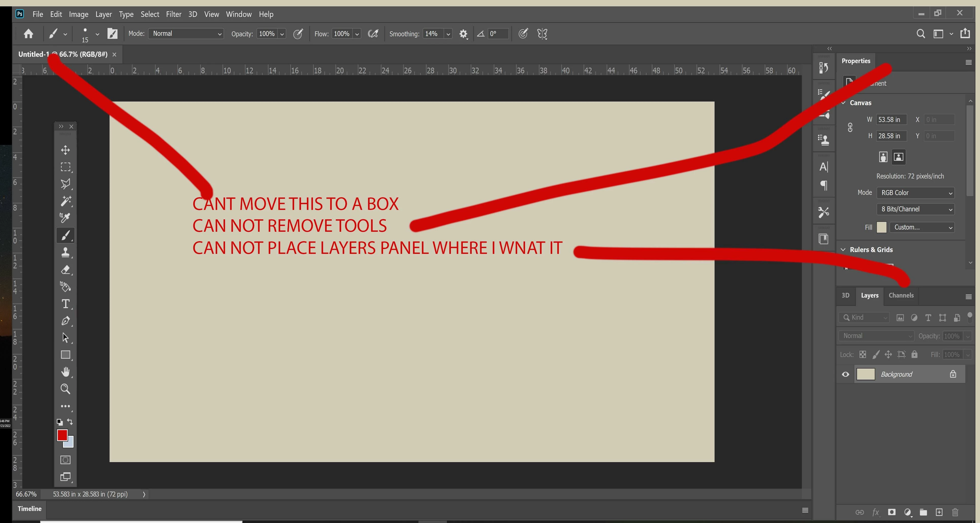This screenshot has height=523, width=980.
Task: Click the create new layer icon
Action: click(939, 512)
